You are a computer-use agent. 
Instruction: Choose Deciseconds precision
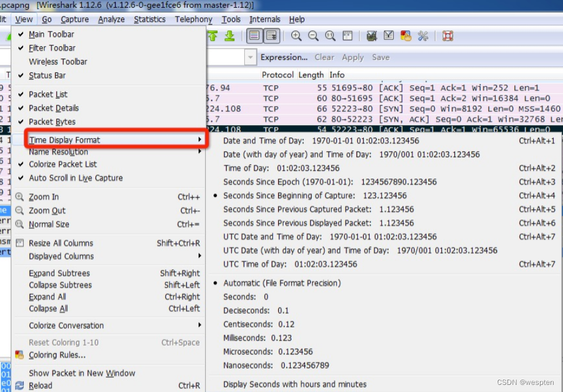(x=385, y=311)
